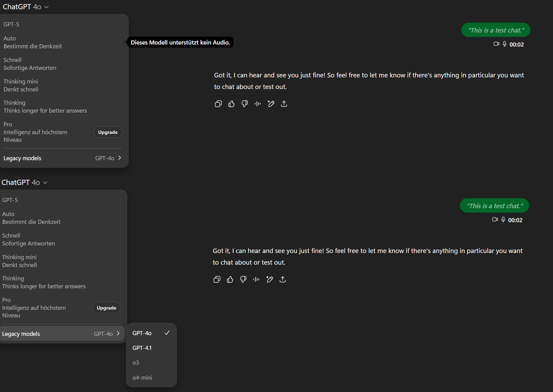Screen dimensions: 553x392
Task: Click the 'Dieses Modell unterstützt kein Audio.' tooltip
Action: tap(180, 42)
